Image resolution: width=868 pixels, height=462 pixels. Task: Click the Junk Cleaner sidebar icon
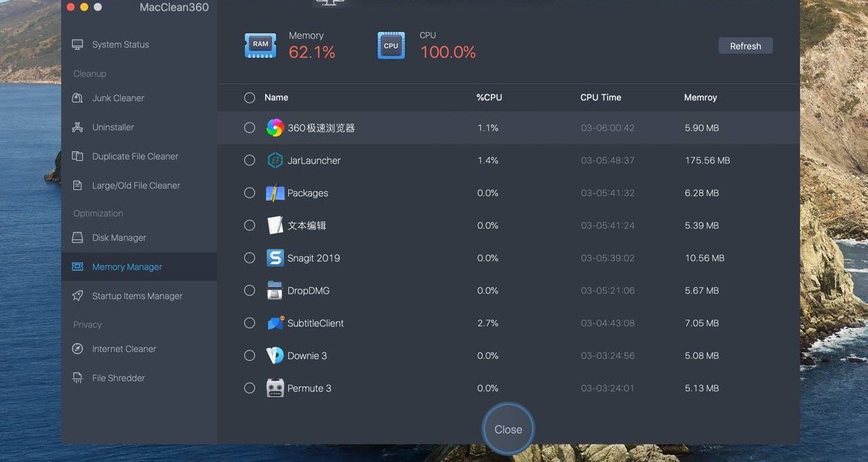pos(77,98)
